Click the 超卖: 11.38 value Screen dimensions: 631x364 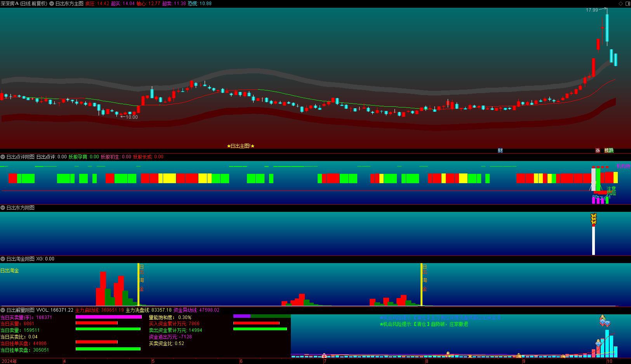174,3
